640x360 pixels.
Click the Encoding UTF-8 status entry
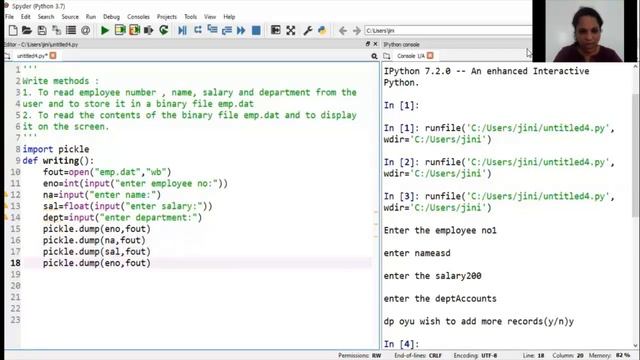[x=476, y=356]
